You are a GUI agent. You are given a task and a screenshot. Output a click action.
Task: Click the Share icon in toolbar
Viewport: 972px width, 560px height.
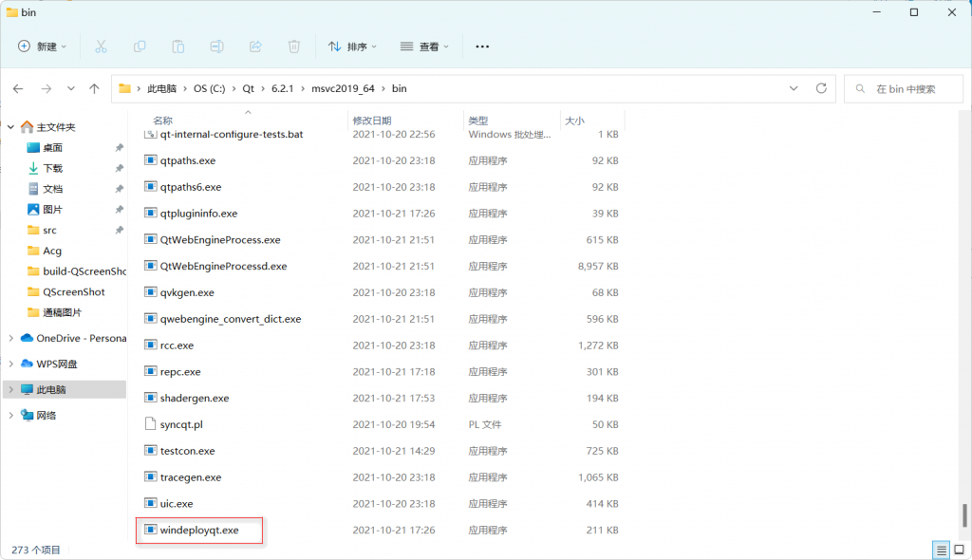coord(255,47)
